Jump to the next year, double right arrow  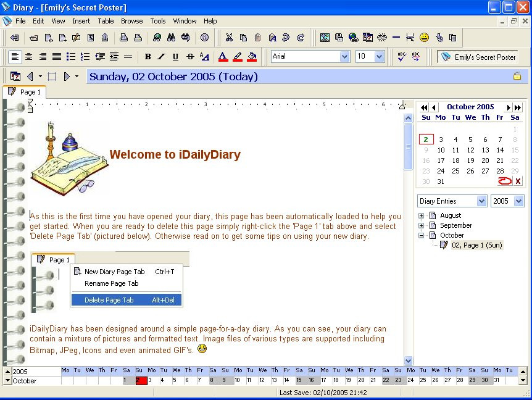tap(518, 107)
